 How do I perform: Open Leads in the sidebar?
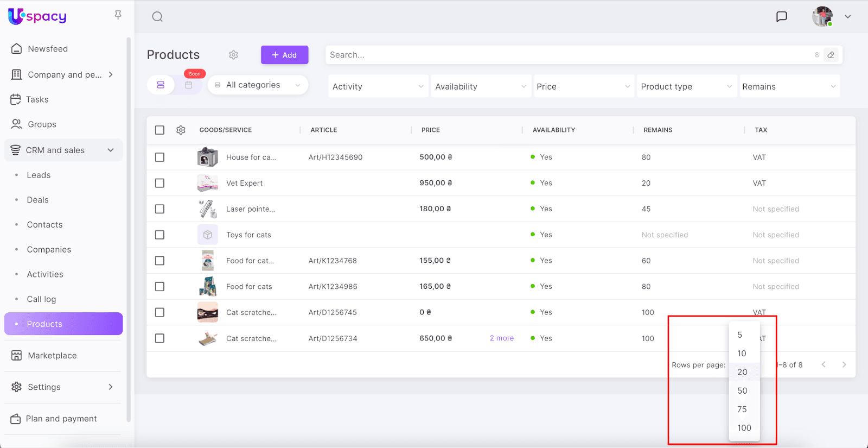pyautogui.click(x=39, y=175)
